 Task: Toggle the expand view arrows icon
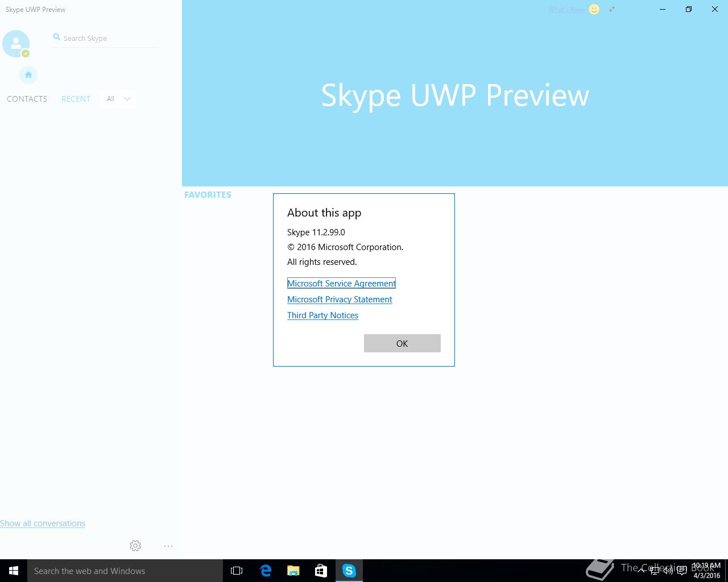pos(612,9)
